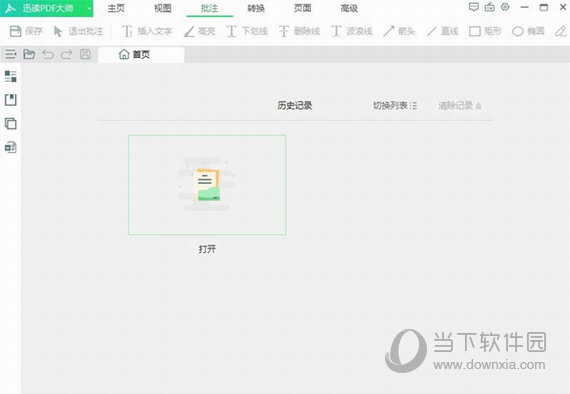
Task: Select the Arrow (箭头) tool
Action: [399, 32]
